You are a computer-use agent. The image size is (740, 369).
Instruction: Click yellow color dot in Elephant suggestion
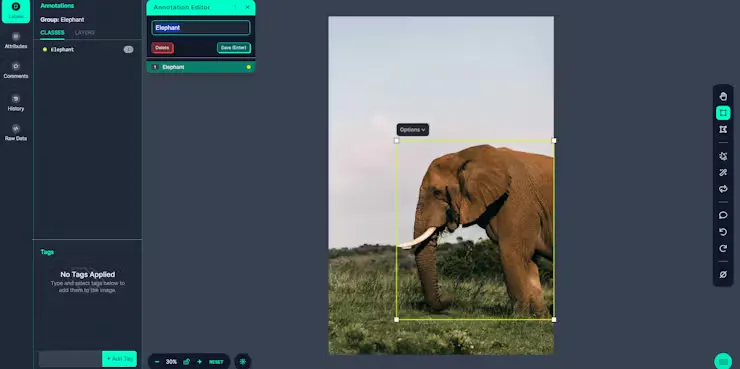click(248, 67)
